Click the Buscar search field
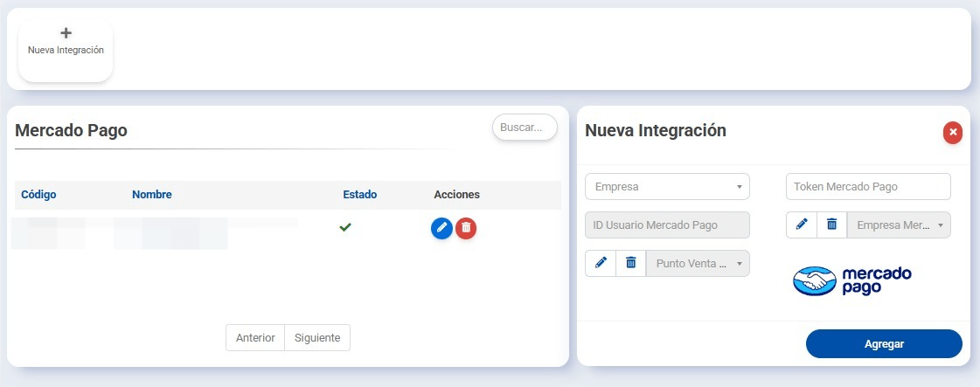Image resolution: width=980 pixels, height=387 pixels. pyautogui.click(x=525, y=128)
